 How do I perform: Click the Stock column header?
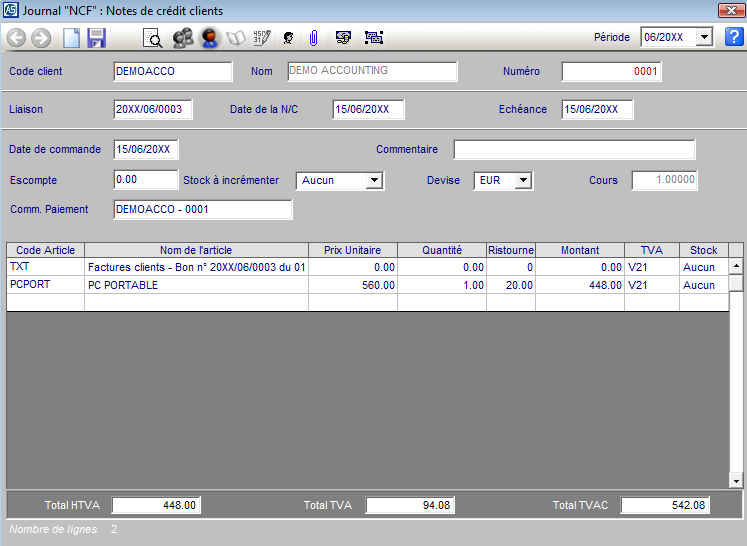[704, 250]
